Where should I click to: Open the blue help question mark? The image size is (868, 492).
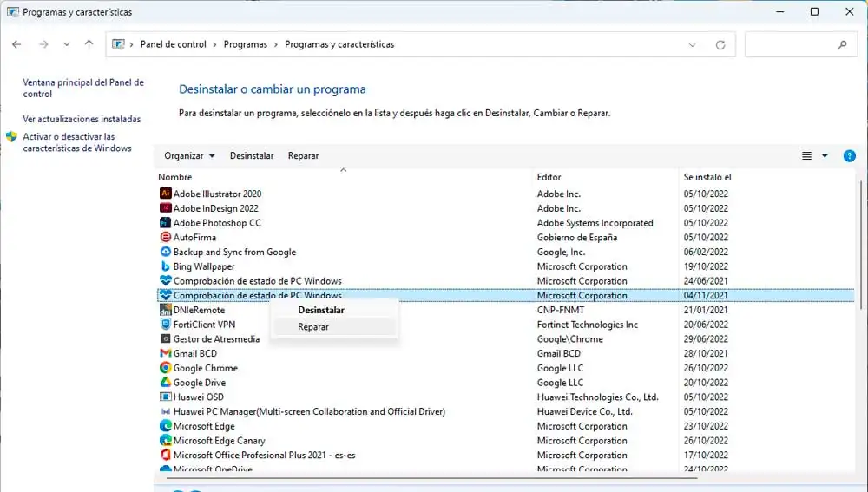pos(849,156)
